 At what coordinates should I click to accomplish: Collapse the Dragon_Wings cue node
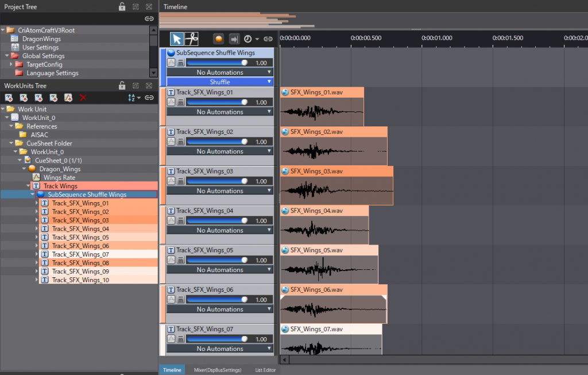tap(25, 169)
